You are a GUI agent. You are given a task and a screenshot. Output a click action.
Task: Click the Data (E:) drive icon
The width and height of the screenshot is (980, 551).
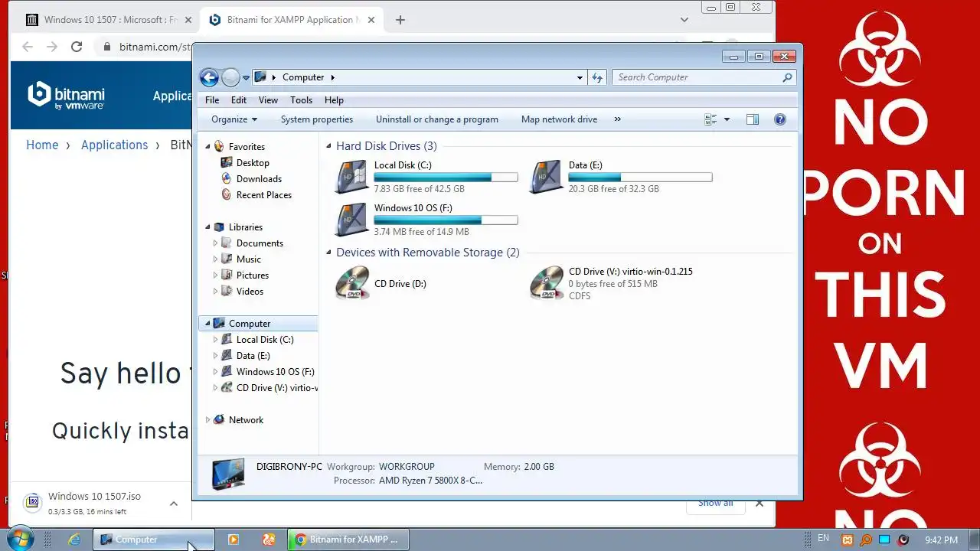(547, 177)
